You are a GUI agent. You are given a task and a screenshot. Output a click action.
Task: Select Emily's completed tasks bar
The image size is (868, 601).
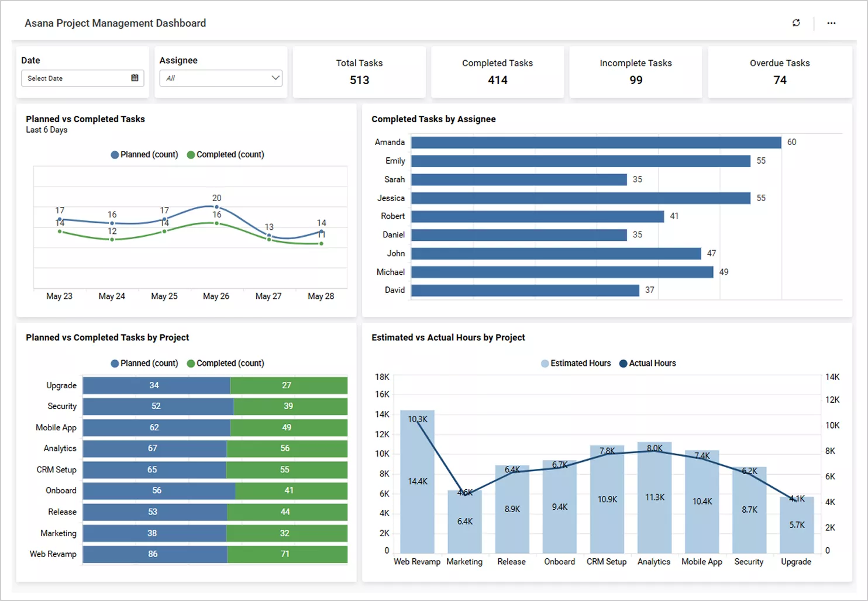point(581,161)
